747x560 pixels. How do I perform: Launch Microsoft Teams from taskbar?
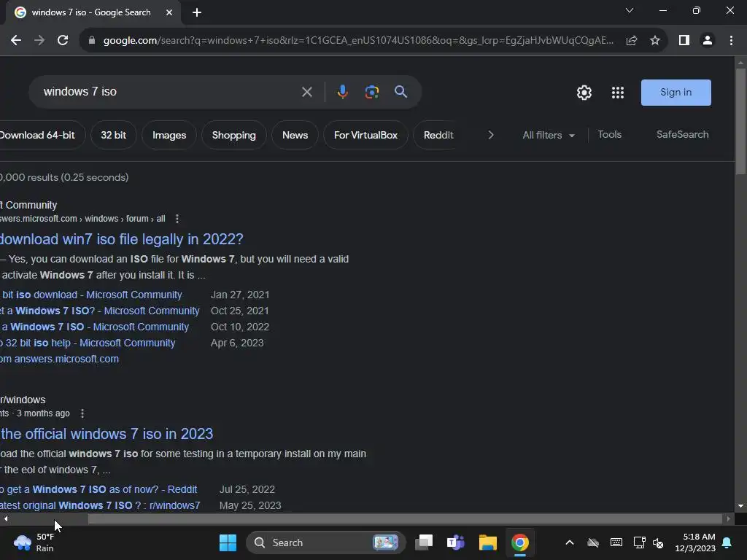(455, 542)
